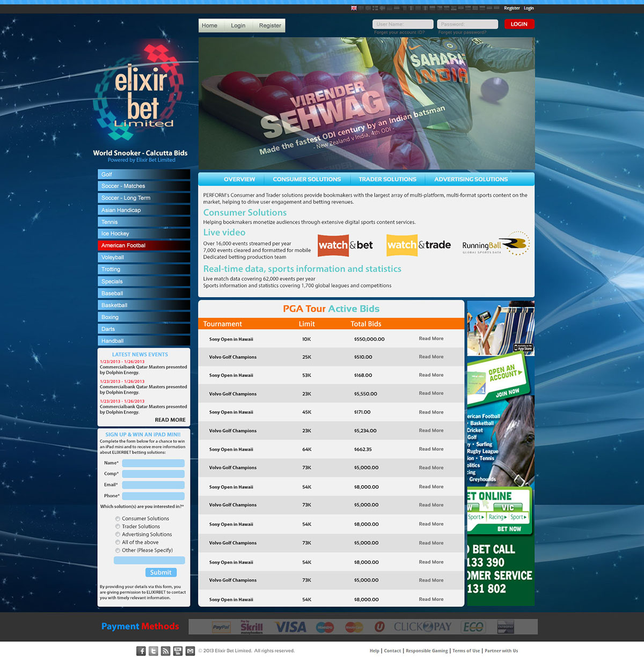
Task: Open the Facebook page icon in footer
Action: click(141, 651)
